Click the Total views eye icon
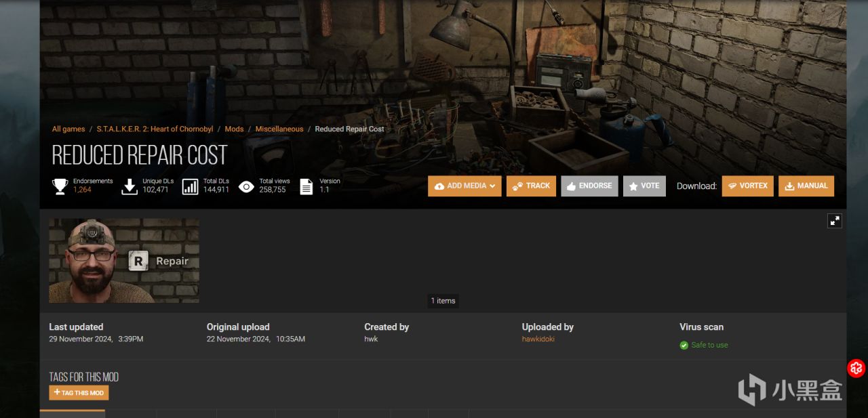This screenshot has height=418, width=868. click(246, 186)
